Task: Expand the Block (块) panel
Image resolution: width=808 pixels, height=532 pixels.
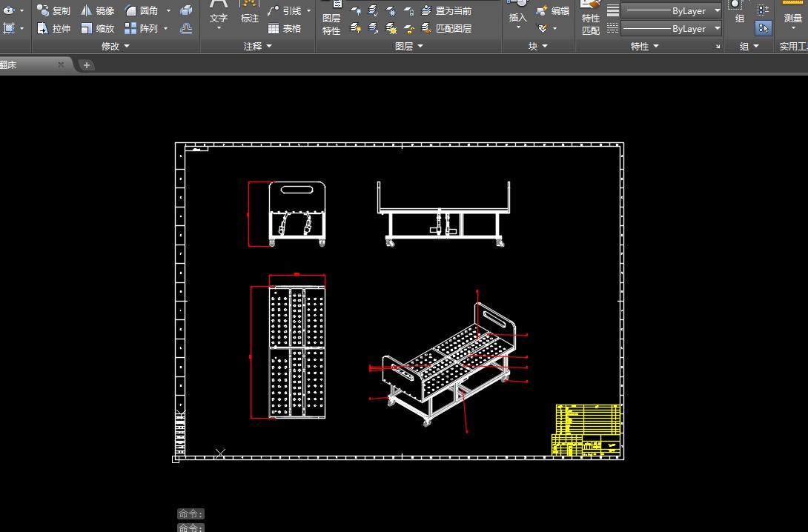Action: click(538, 47)
